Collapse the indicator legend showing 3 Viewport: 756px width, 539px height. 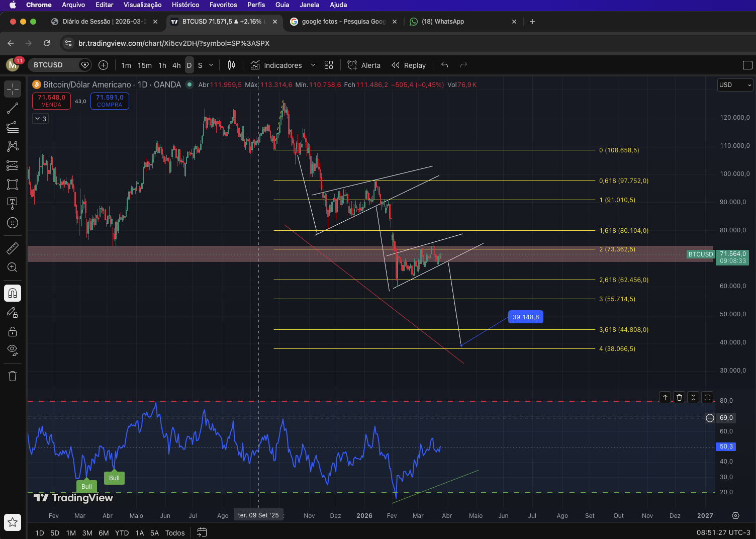pos(41,119)
